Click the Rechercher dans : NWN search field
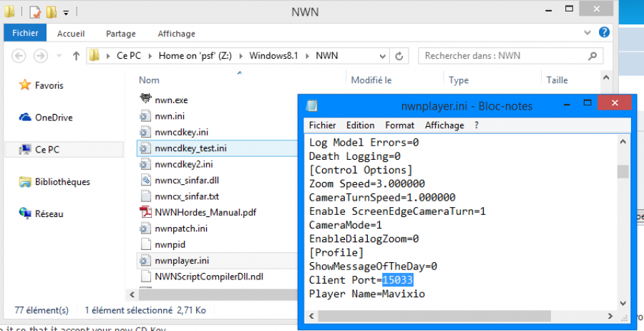Screen dimensions: 644x331 click(510, 56)
